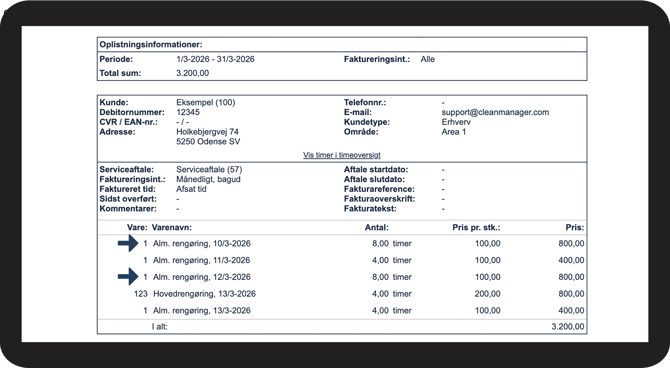Click the 'Pris:' column header

(x=575, y=227)
